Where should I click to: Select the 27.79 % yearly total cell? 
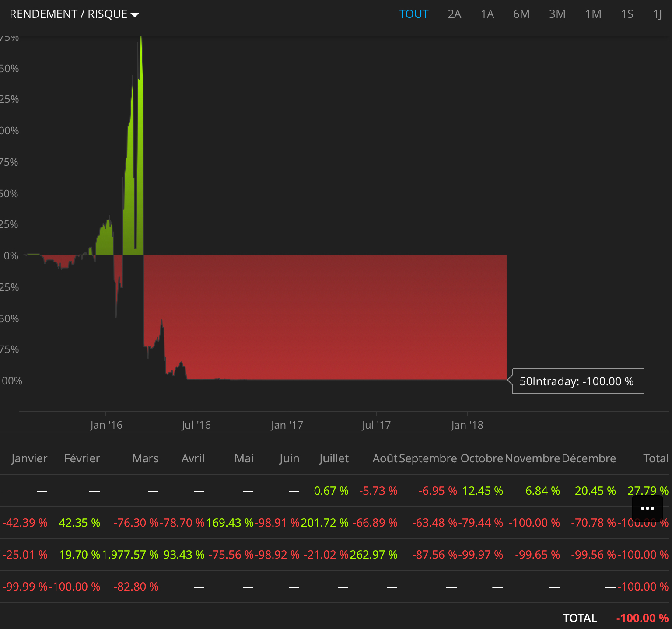pos(648,491)
